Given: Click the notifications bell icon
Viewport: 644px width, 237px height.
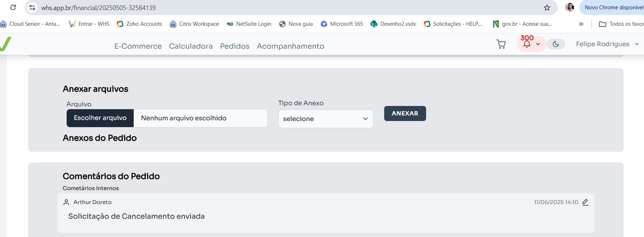Looking at the screenshot, I should click(527, 44).
